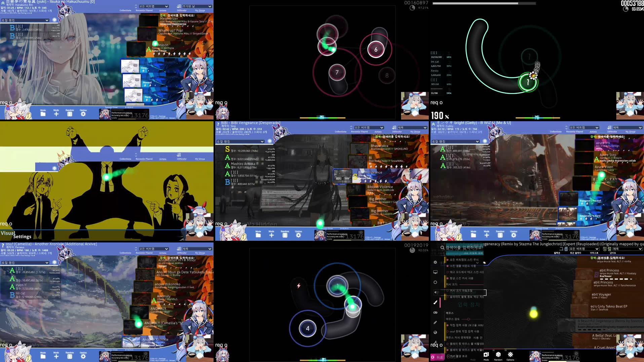Image resolution: width=644 pixels, height=362 pixels.
Task: Open graphics monitor section in options sidebar
Action: [x=435, y=272]
